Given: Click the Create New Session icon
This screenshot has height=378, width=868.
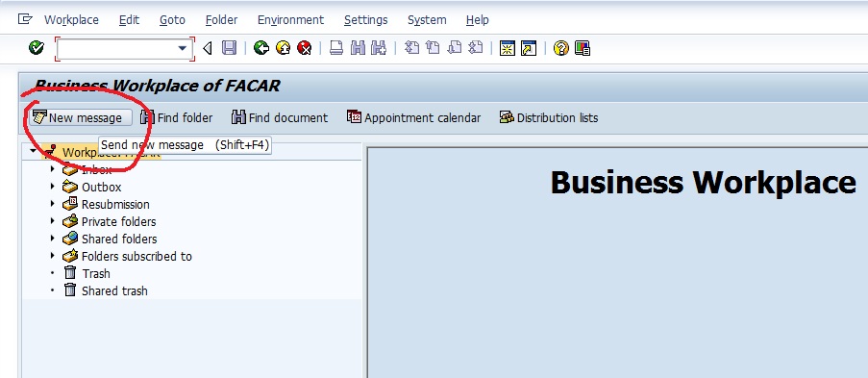Looking at the screenshot, I should 508,48.
